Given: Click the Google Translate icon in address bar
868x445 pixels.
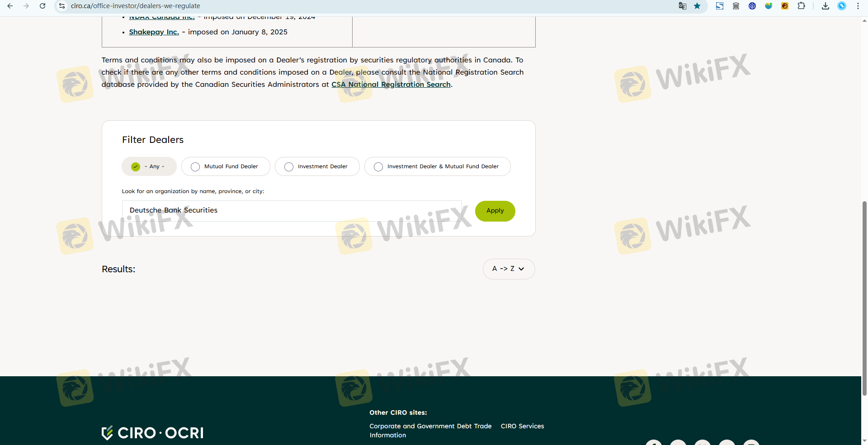Looking at the screenshot, I should pos(682,6).
